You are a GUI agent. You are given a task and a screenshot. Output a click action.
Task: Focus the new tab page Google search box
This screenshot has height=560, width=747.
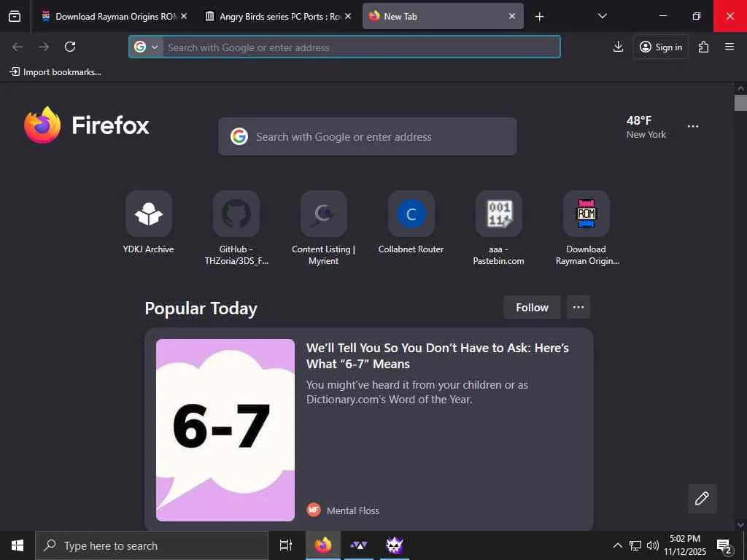[x=368, y=136]
